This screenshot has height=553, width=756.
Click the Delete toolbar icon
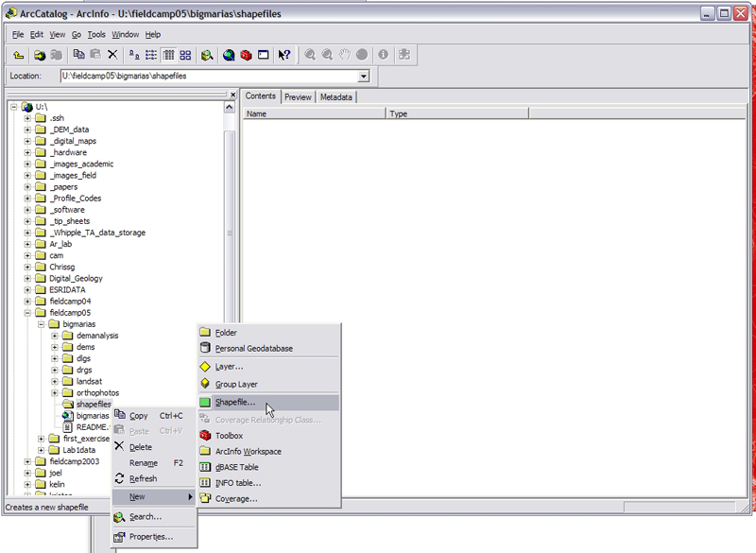112,54
